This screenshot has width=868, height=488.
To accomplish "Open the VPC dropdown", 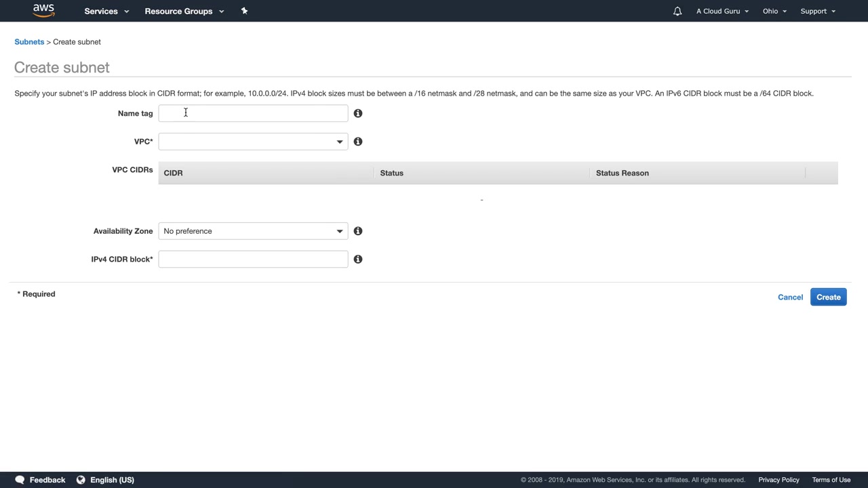I will click(253, 142).
